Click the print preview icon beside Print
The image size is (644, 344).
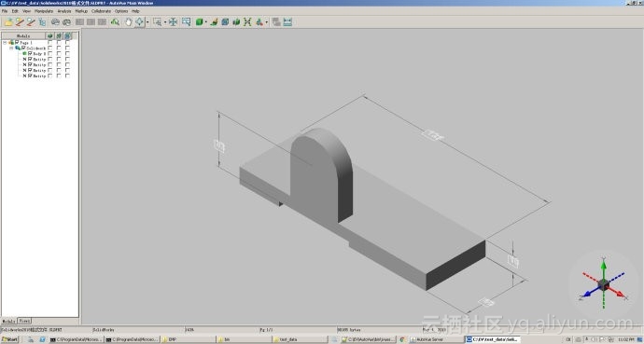pyautogui.click(x=66, y=22)
